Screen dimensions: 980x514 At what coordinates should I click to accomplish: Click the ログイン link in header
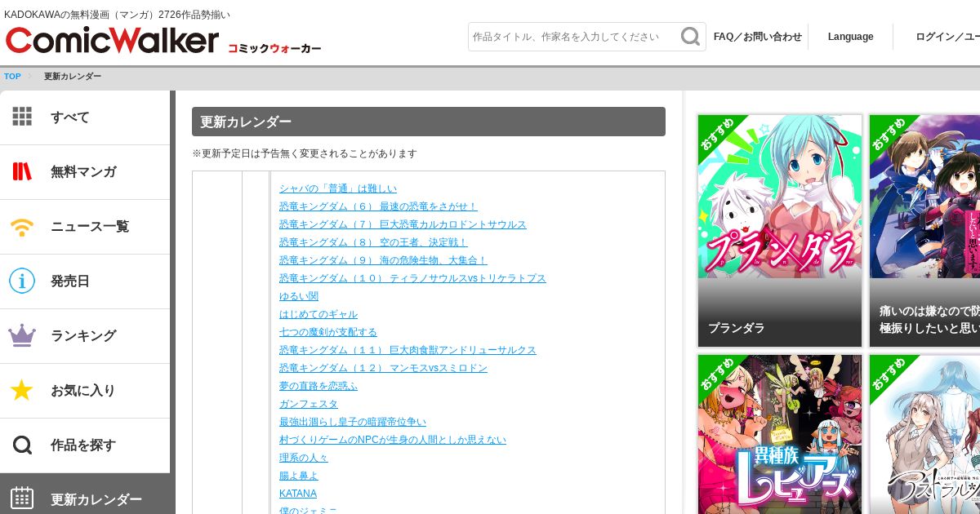point(947,37)
